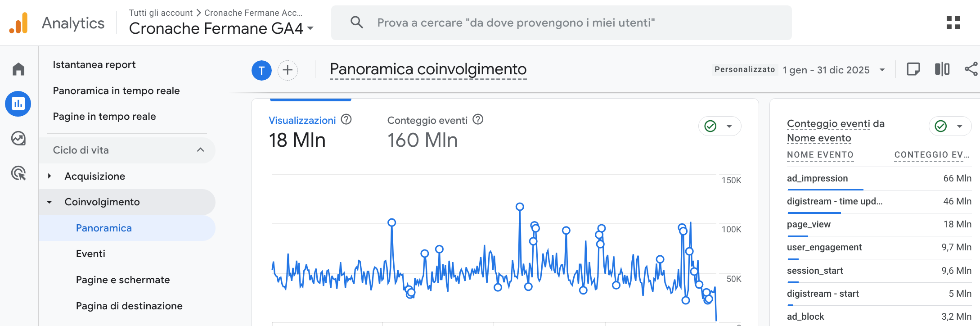Open the Home icon in left rail
980x326 pixels.
18,69
